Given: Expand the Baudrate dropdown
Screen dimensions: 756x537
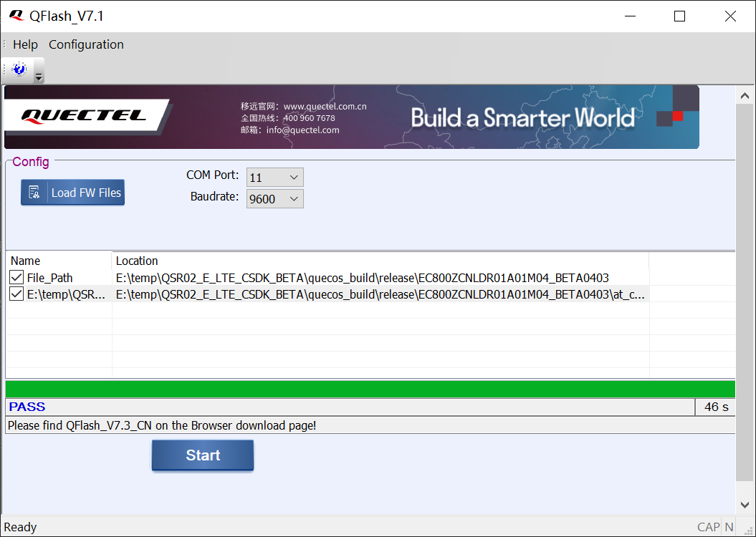Looking at the screenshot, I should coord(293,199).
